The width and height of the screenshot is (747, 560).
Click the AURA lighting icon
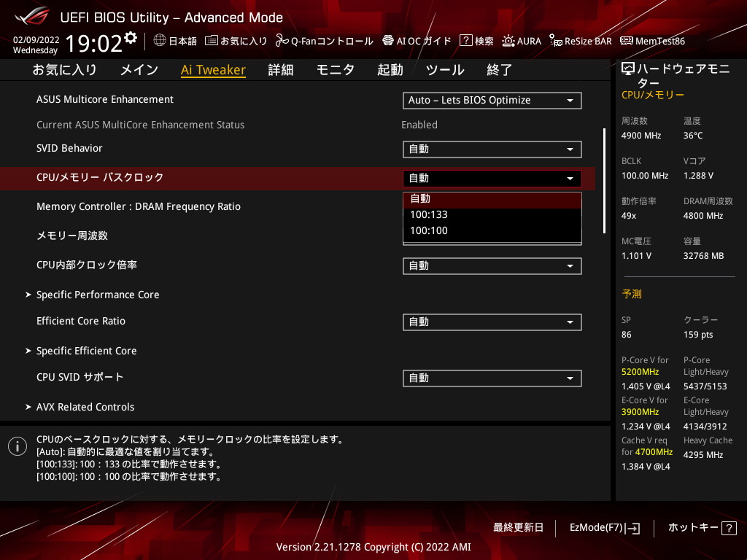508,41
